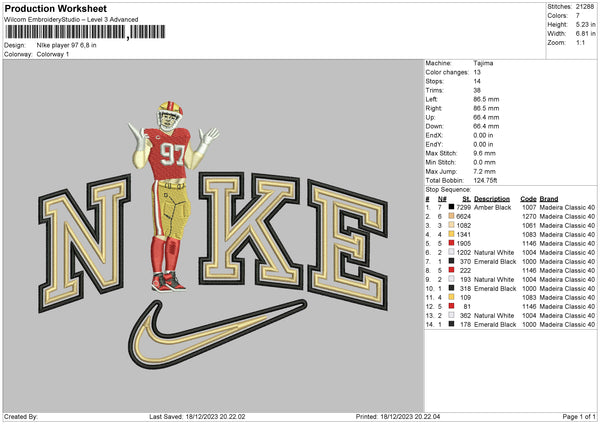The height and width of the screenshot is (424, 600).
Task: Click 'Natural White' in stop row 6
Action: click(494, 252)
